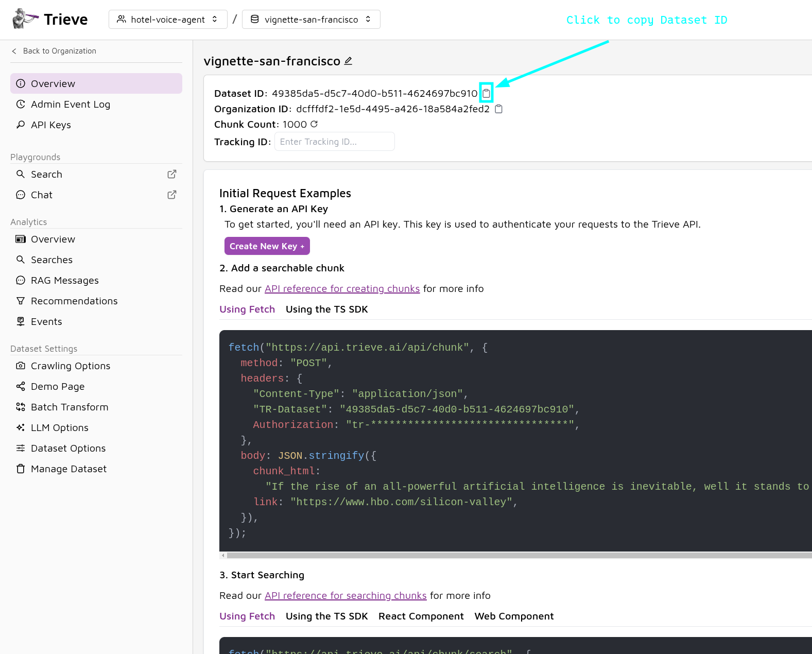Click the code block horizontal scrollbar
Image resolution: width=812 pixels, height=654 pixels.
pyautogui.click(x=519, y=555)
